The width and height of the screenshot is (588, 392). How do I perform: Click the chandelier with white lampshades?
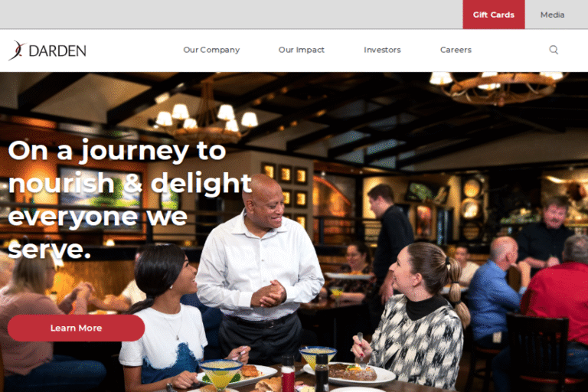pyautogui.click(x=206, y=120)
